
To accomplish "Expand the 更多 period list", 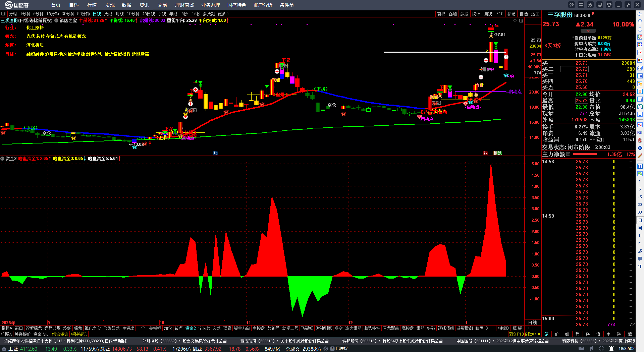I will click(x=223, y=14).
